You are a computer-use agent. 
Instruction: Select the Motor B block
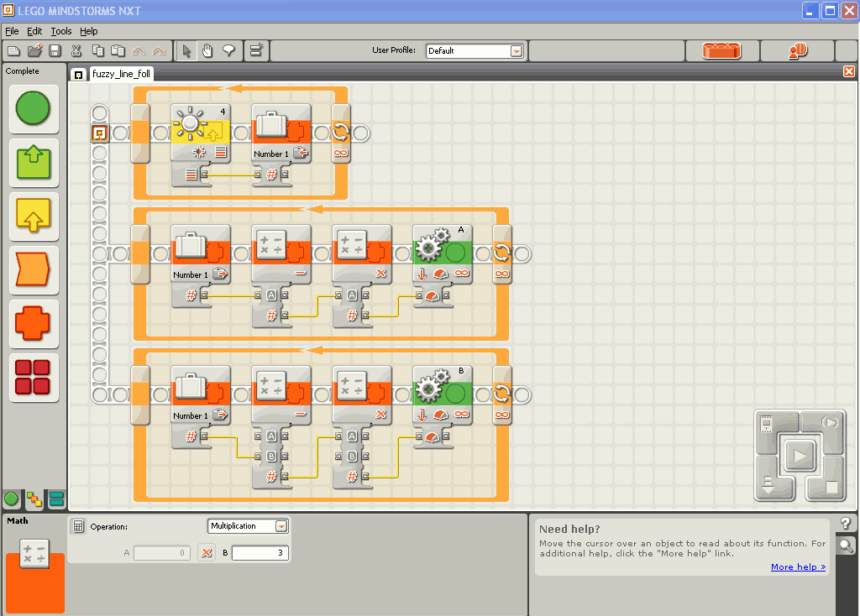[442, 394]
